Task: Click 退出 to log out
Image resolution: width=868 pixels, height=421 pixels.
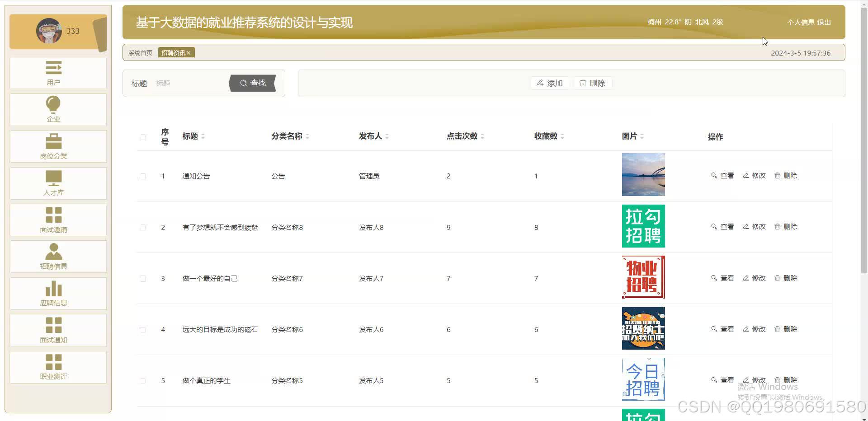Action: point(824,22)
